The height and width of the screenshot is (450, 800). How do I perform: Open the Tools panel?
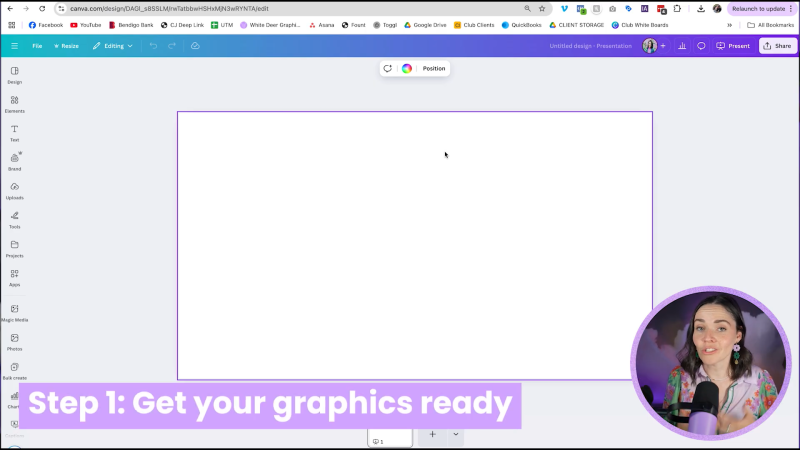tap(14, 220)
